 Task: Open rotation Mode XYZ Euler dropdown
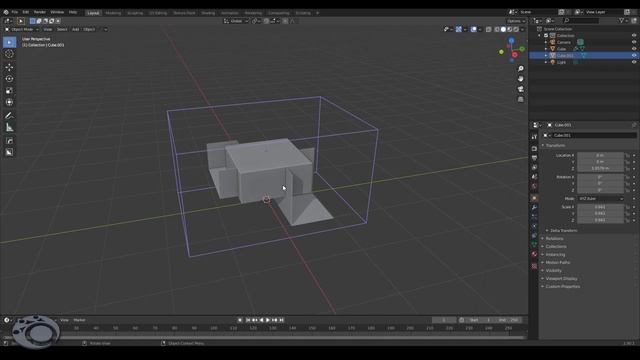pos(601,199)
